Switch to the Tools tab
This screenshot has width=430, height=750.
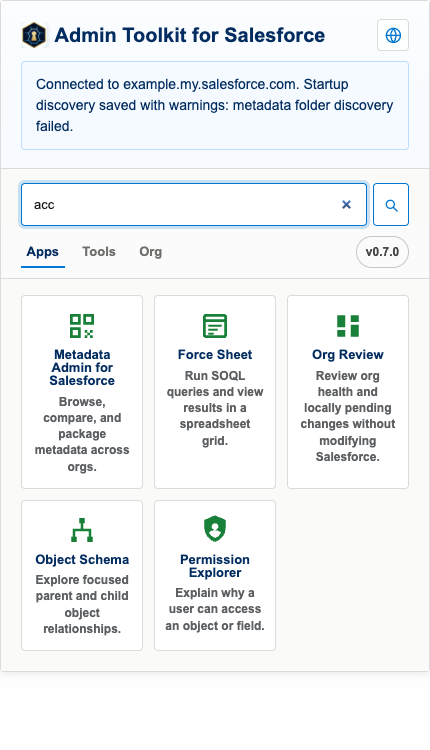click(x=99, y=252)
